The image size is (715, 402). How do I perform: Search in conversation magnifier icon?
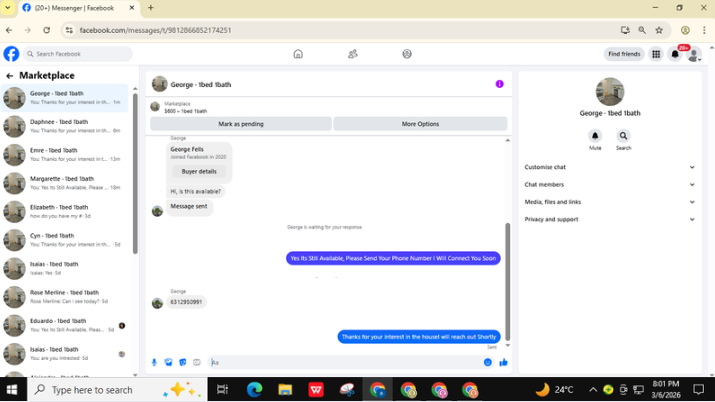click(623, 136)
